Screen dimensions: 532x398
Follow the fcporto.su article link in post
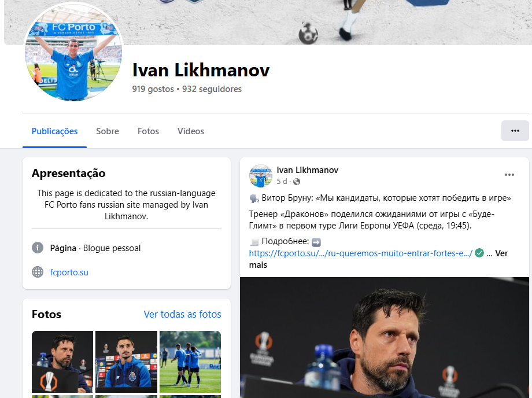[x=361, y=253]
